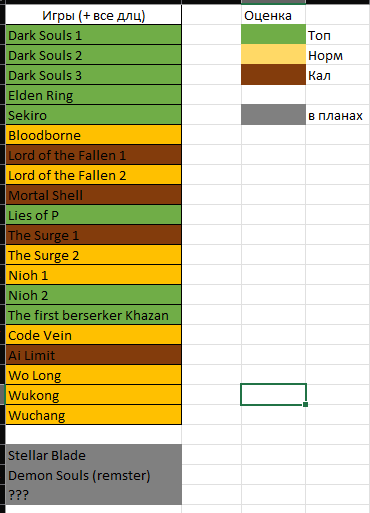The height and width of the screenshot is (513, 370).
Task: Select the Dark Souls 1 cell
Action: [94, 35]
